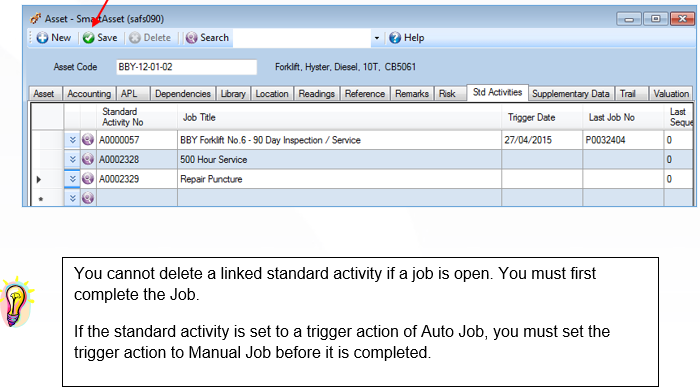Save the asset record

(x=100, y=38)
